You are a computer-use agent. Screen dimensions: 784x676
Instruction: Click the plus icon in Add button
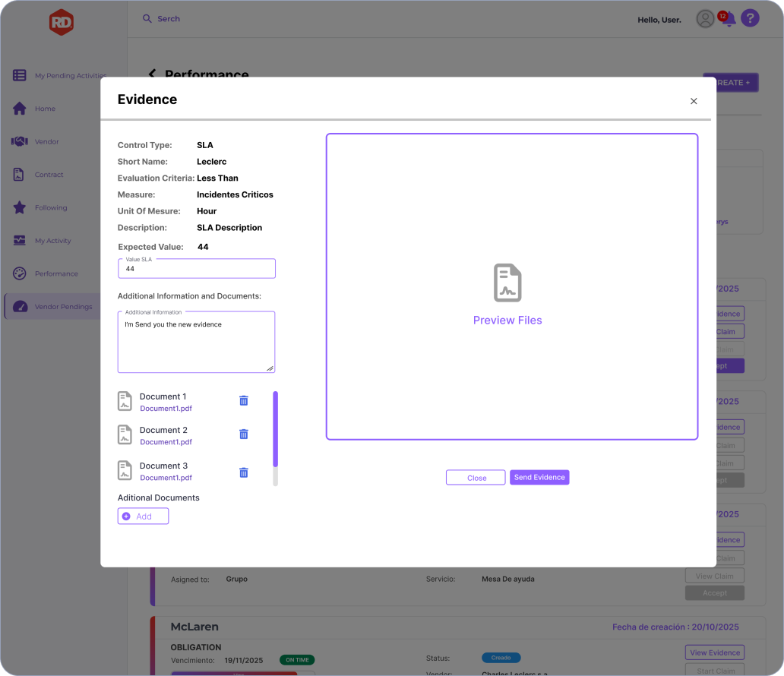pyautogui.click(x=127, y=516)
